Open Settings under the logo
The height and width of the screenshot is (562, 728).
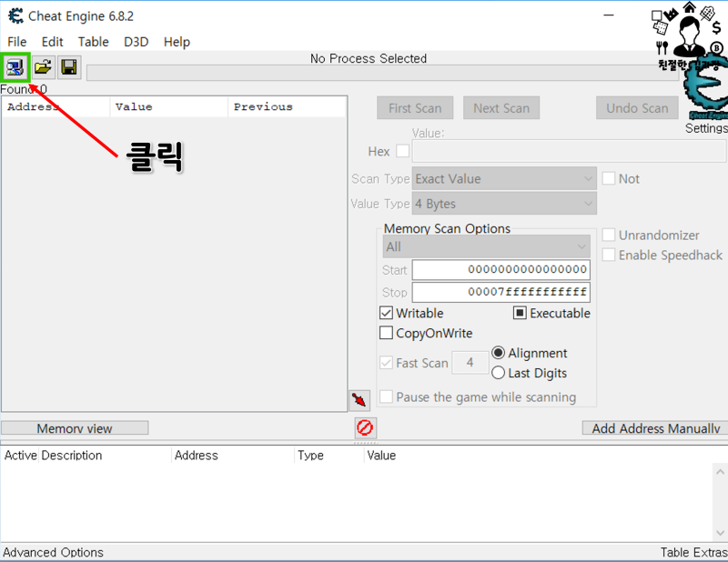(x=706, y=128)
